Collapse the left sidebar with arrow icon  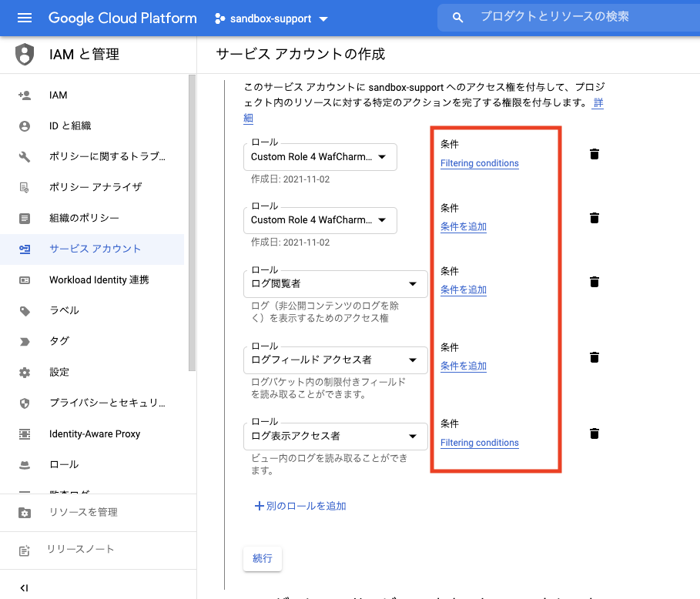(24, 587)
